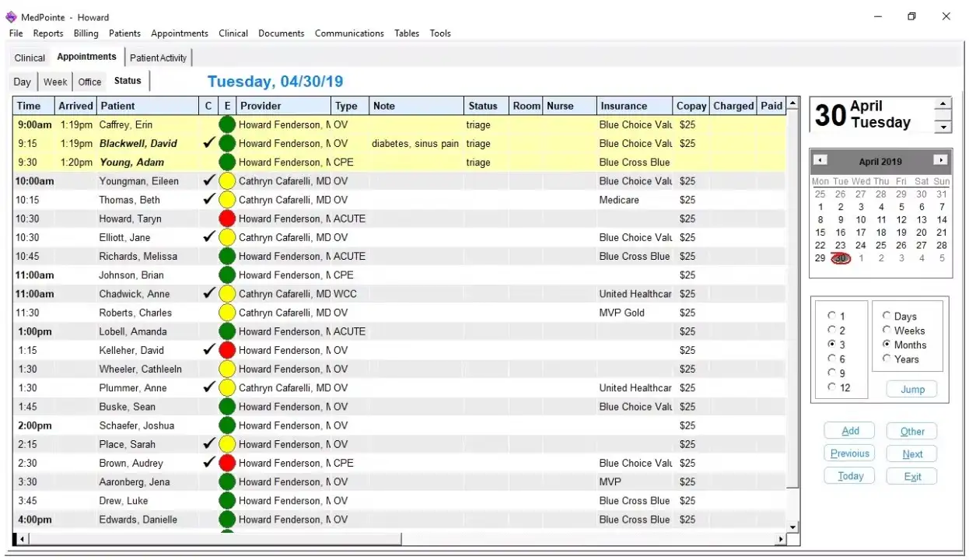Click the green status circle for Caffrey, Erin
Viewport: 969px width, 560px height.
(226, 124)
